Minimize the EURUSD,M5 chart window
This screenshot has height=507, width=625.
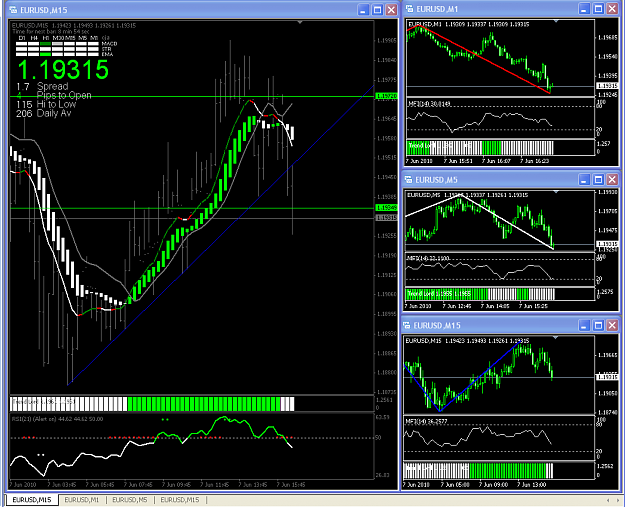584,180
